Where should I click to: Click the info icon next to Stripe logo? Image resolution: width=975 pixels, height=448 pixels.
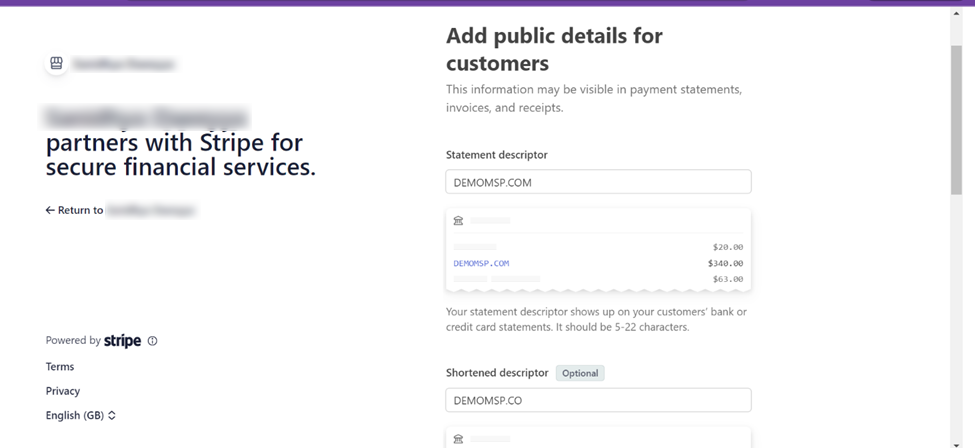pyautogui.click(x=152, y=341)
